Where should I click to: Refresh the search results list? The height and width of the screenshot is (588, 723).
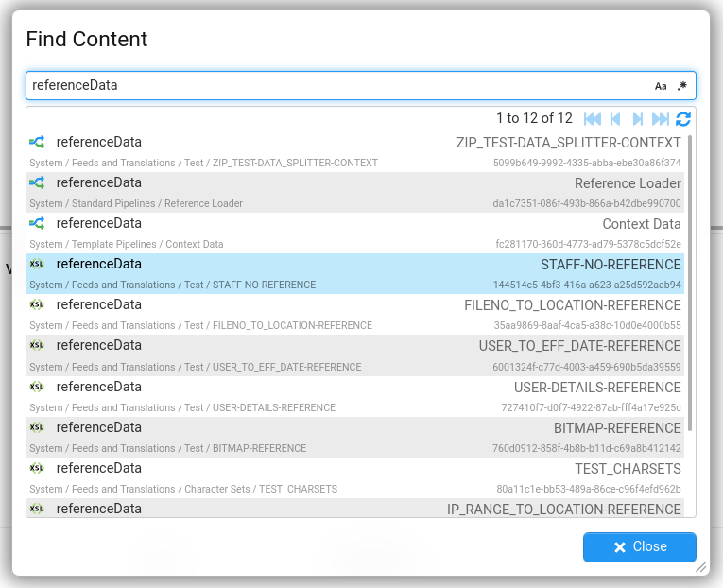(x=683, y=119)
